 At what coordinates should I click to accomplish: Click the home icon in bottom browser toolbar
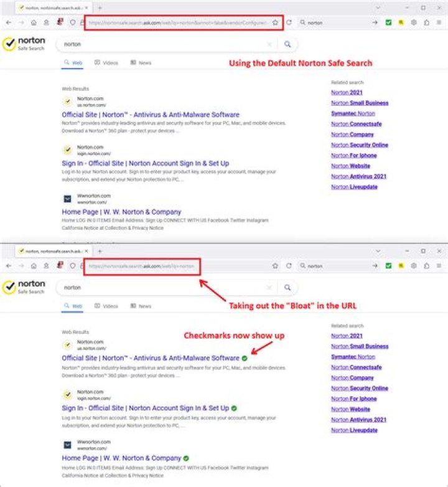34,266
